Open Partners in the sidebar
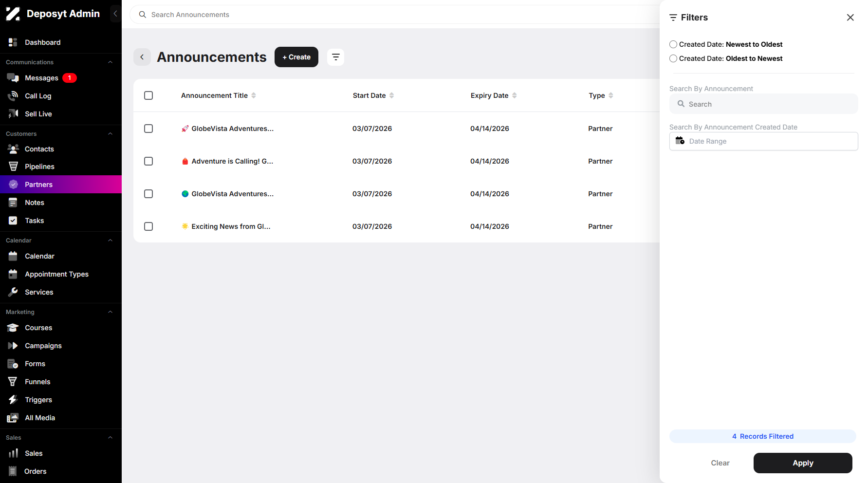The width and height of the screenshot is (868, 483). pos(61,185)
